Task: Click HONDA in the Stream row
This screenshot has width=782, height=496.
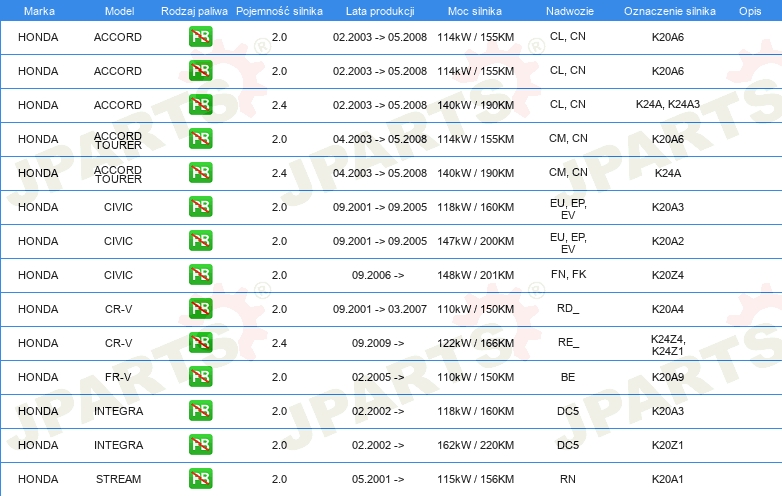Action: point(38,479)
